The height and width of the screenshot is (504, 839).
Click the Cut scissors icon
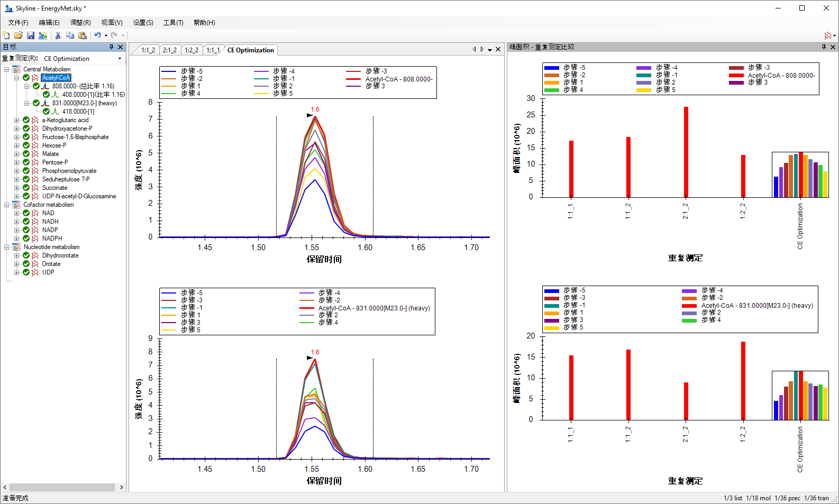tap(58, 35)
